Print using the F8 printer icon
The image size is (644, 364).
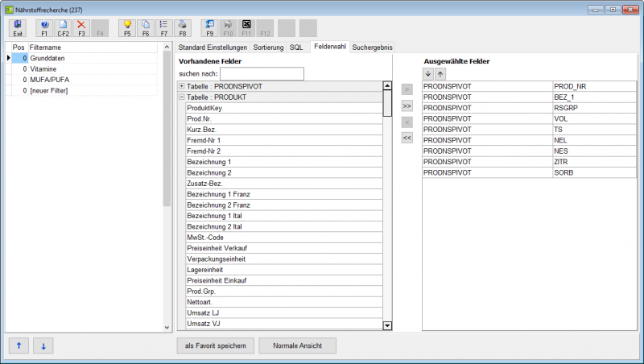[x=183, y=28]
